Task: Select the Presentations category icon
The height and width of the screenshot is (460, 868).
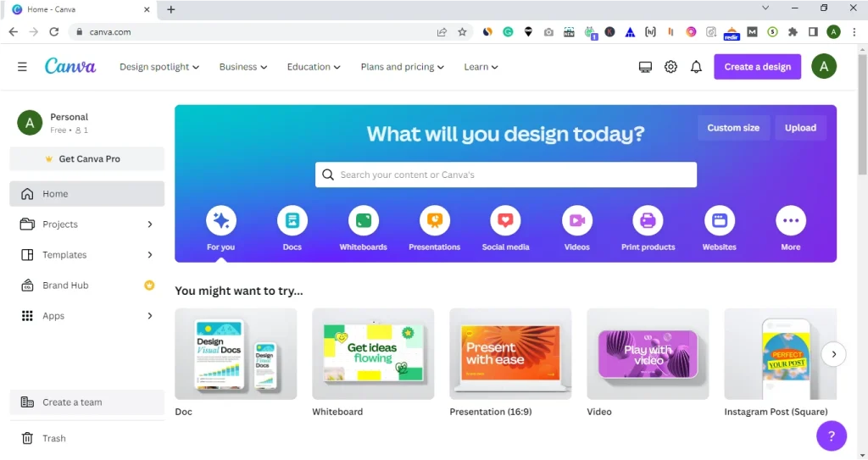Action: tap(434, 221)
